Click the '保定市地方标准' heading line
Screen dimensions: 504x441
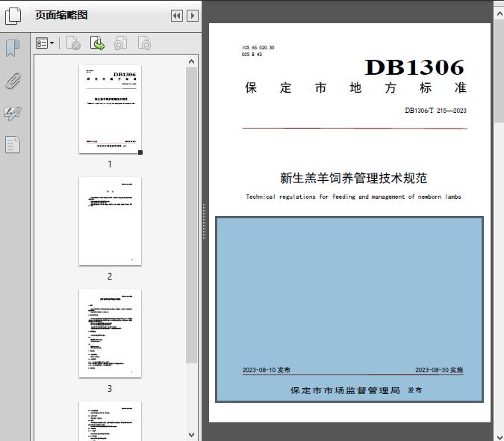tap(355, 87)
